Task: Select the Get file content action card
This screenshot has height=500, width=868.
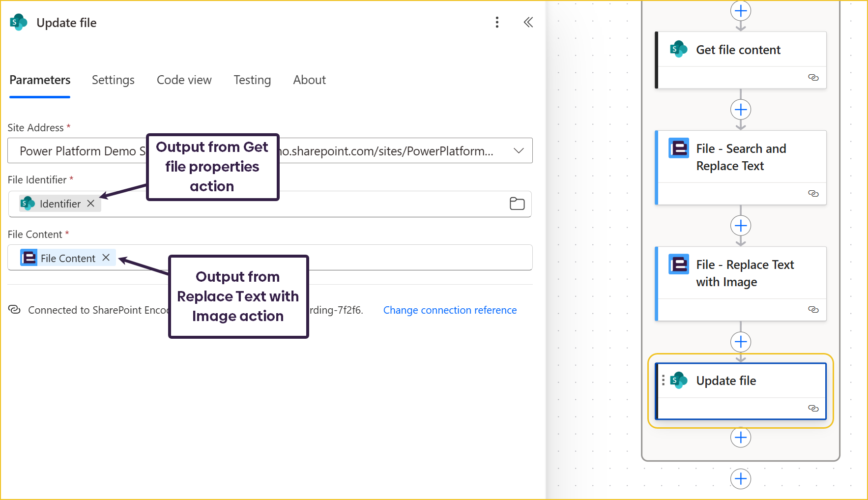Action: pos(738,50)
